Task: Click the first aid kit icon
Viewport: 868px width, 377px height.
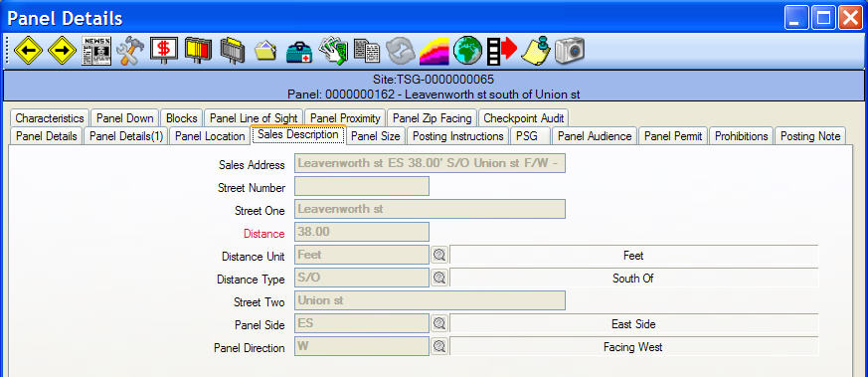Action: [x=299, y=52]
